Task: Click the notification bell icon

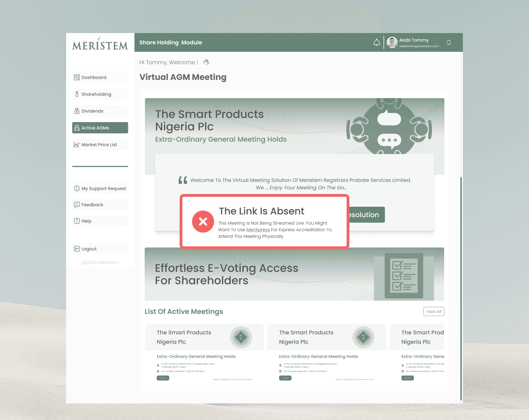Action: tap(376, 42)
